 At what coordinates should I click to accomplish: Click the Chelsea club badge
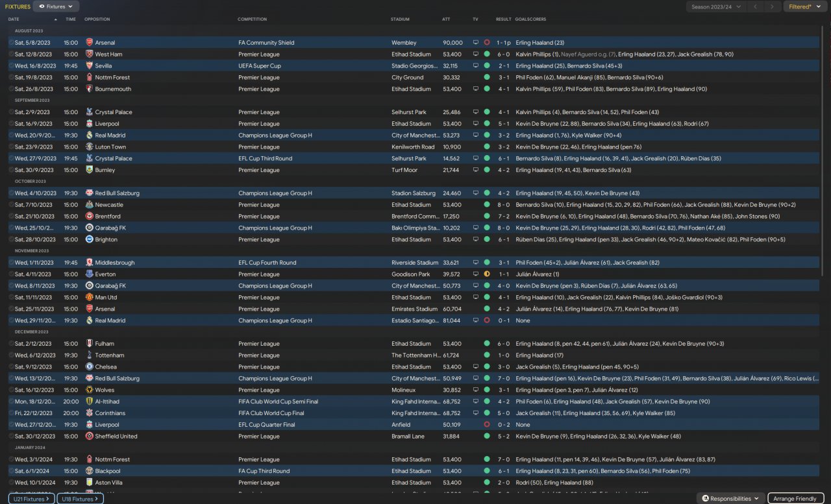coord(89,367)
